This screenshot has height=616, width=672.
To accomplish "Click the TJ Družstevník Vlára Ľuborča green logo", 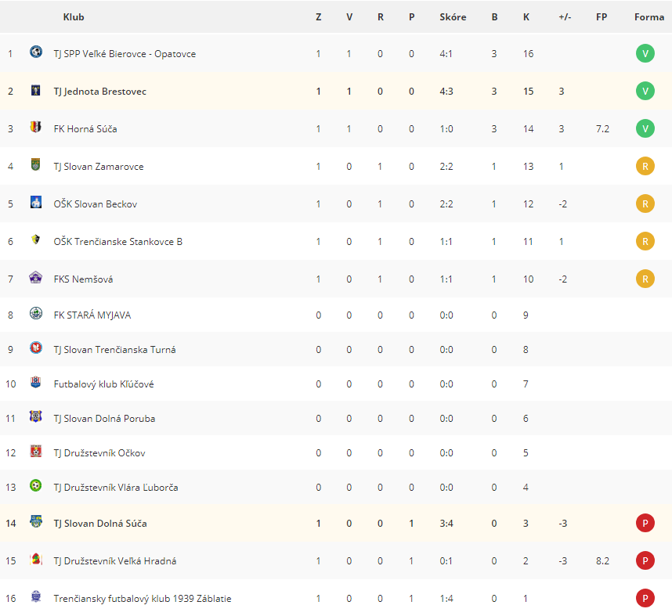I will pos(36,486).
